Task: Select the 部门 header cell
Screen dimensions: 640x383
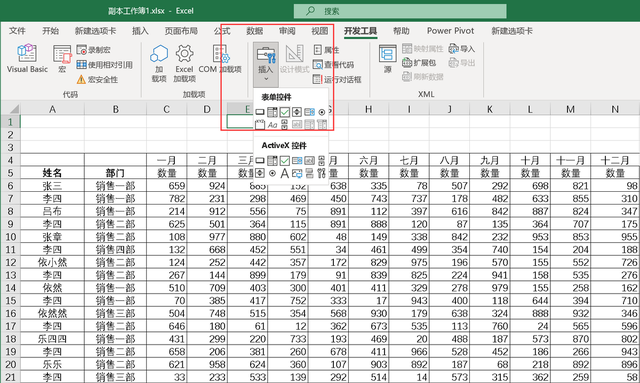Action: coord(116,173)
